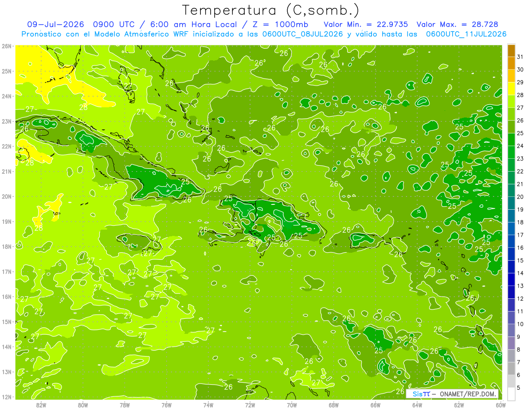Screen dimensions: 532x411
Task: Click the '22N' latitude axis label
Action: point(7,146)
